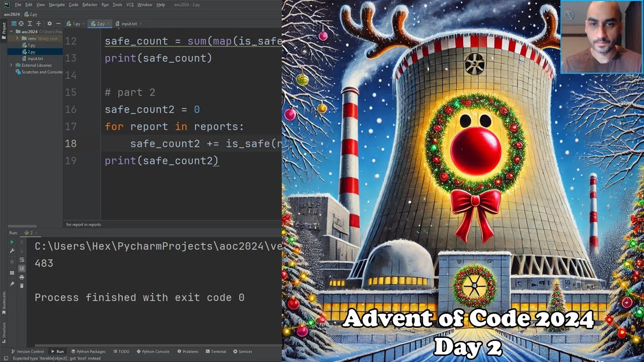The height and width of the screenshot is (362, 644).
Task: Pin the run tab
Action: tap(12, 284)
